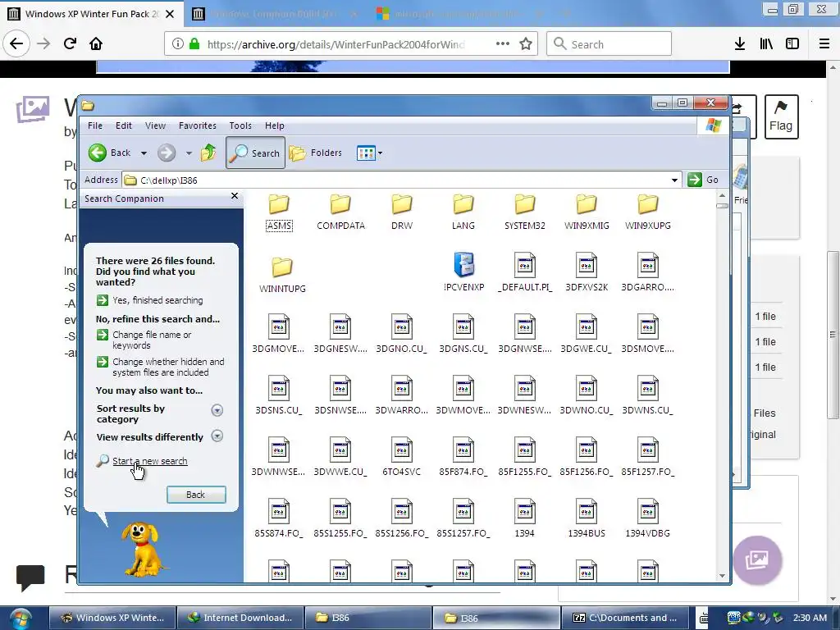Image resolution: width=840 pixels, height=630 pixels.
Task: Select the _DEFAULT.PI_ file
Action: coord(525,272)
